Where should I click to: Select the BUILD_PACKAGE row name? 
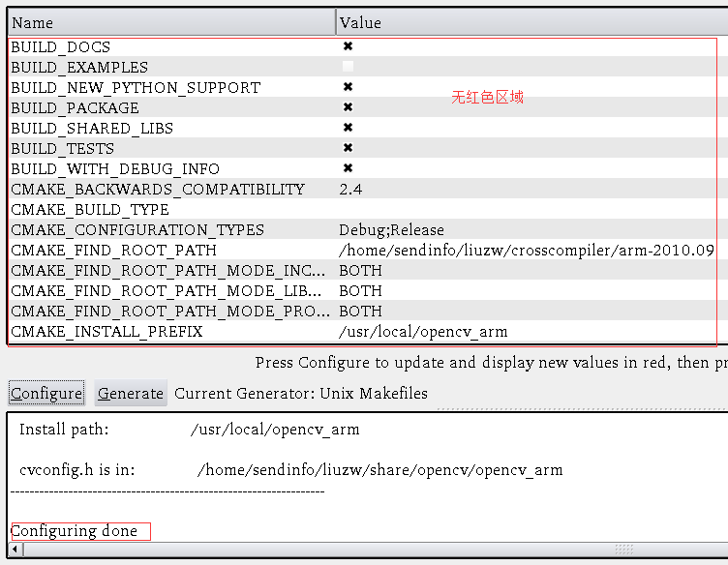[x=75, y=108]
